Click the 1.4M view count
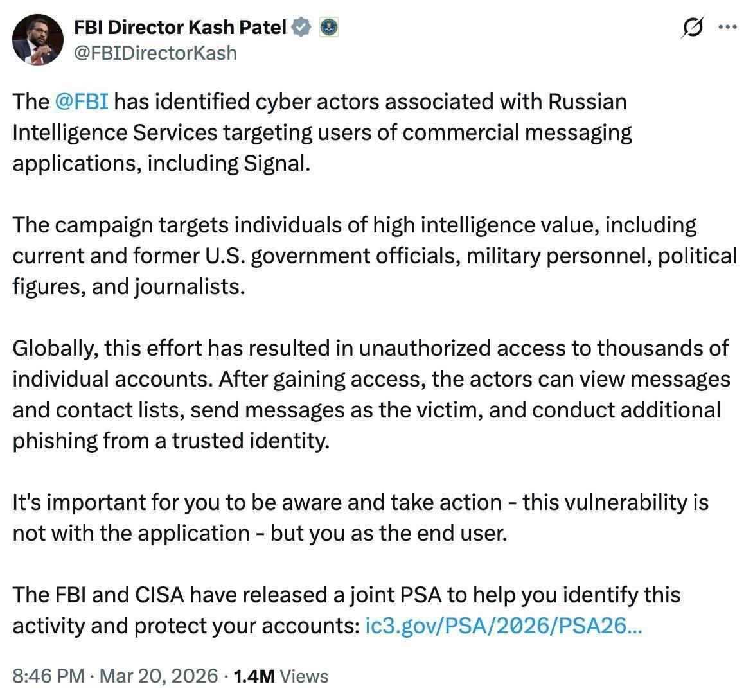The image size is (753, 700). (x=254, y=676)
